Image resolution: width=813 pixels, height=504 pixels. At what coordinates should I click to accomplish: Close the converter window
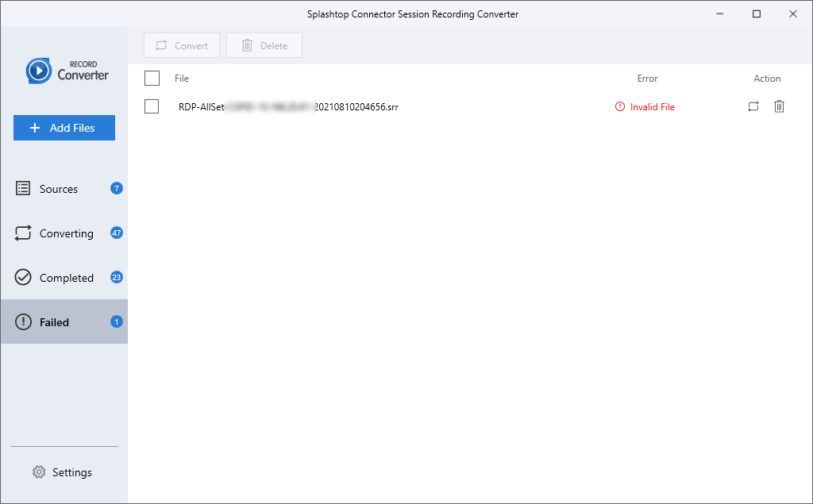click(x=793, y=14)
